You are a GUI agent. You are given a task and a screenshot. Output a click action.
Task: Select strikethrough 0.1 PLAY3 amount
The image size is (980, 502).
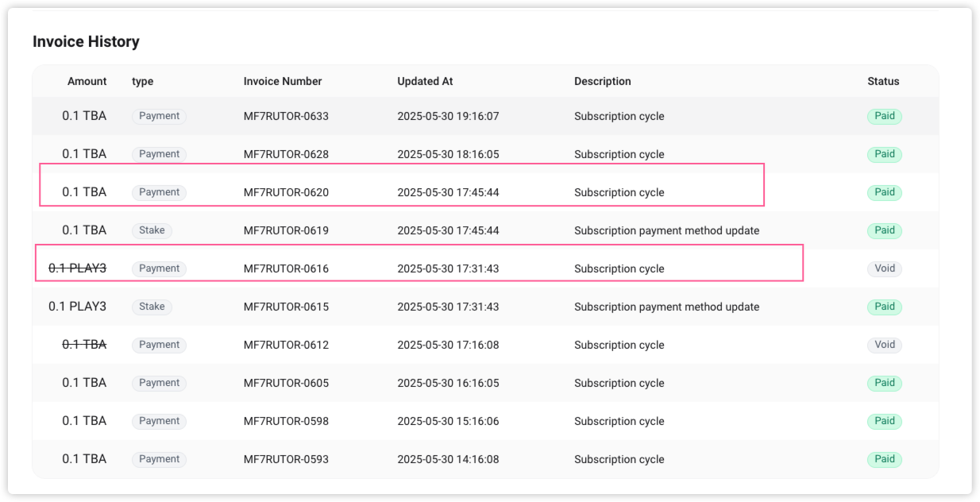[77, 268]
